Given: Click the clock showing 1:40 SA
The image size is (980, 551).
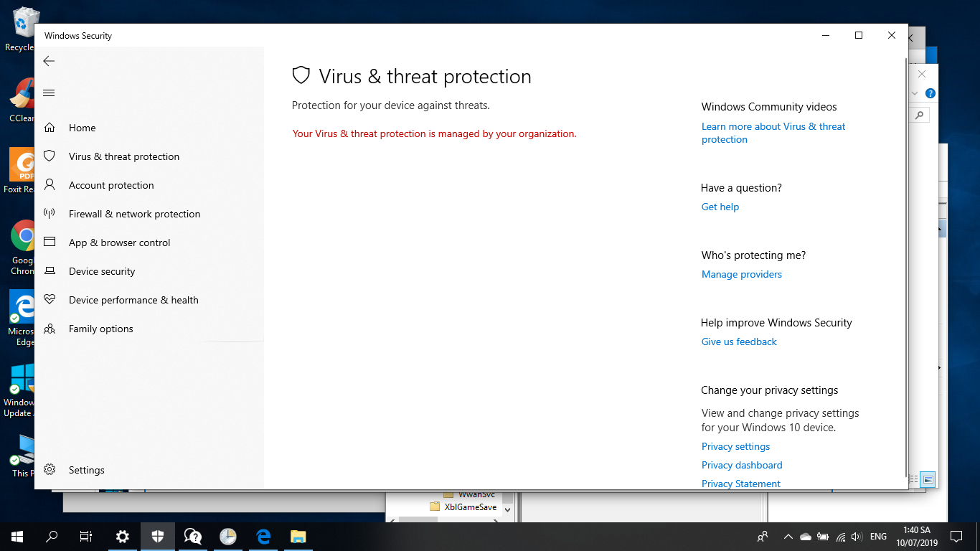Looking at the screenshot, I should coord(917,537).
